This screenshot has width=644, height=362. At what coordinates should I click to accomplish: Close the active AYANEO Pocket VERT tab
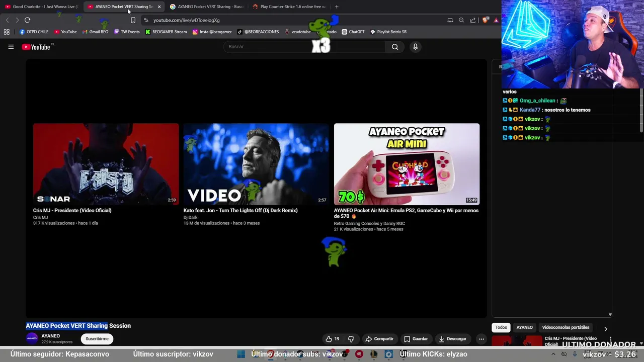click(159, 7)
